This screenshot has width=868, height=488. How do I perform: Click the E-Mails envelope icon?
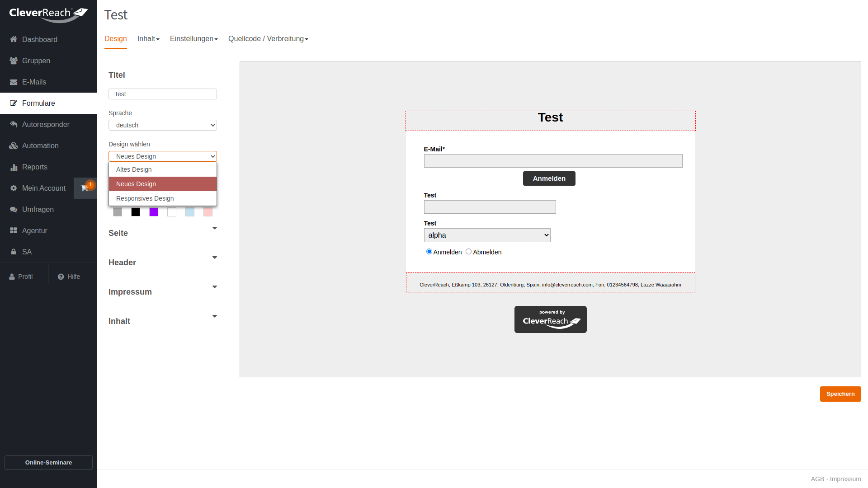(14, 82)
